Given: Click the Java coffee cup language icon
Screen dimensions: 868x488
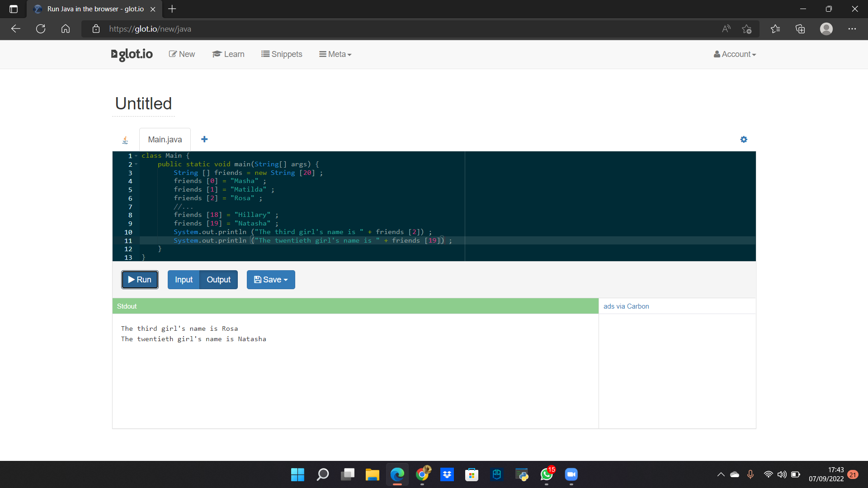Looking at the screenshot, I should pos(125,140).
